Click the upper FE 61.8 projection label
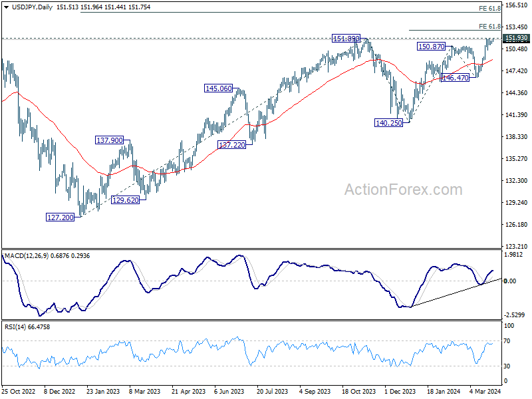 (x=489, y=9)
